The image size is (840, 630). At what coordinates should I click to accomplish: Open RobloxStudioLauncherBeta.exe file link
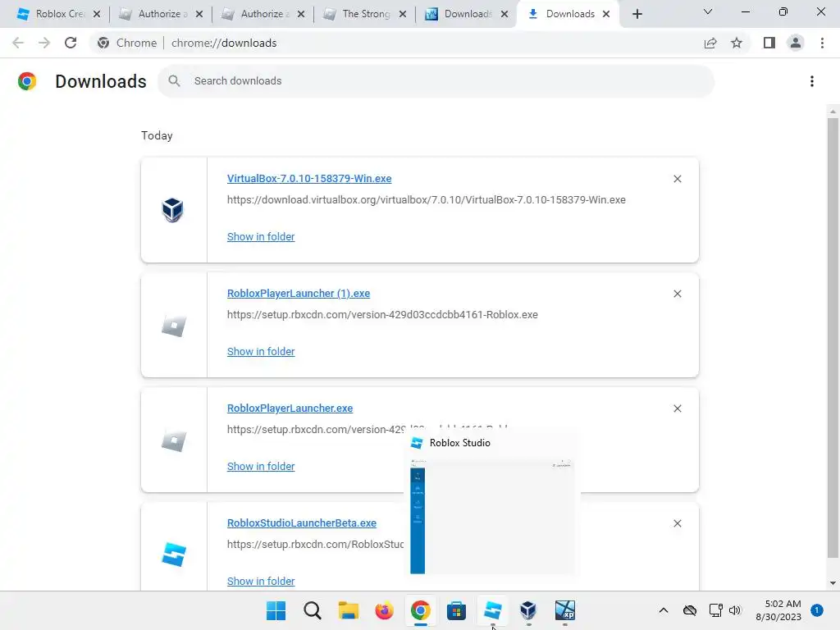click(302, 523)
